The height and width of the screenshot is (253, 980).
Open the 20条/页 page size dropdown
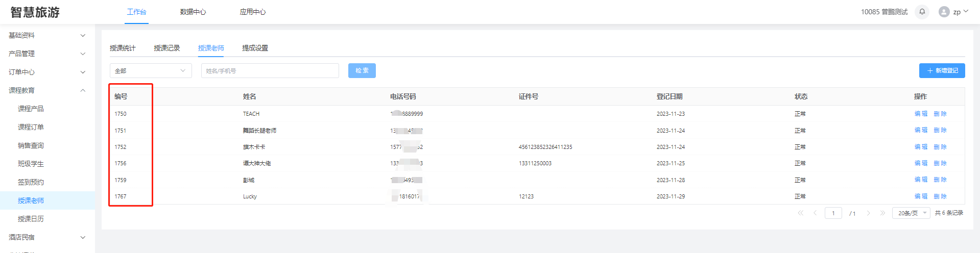[x=911, y=213]
